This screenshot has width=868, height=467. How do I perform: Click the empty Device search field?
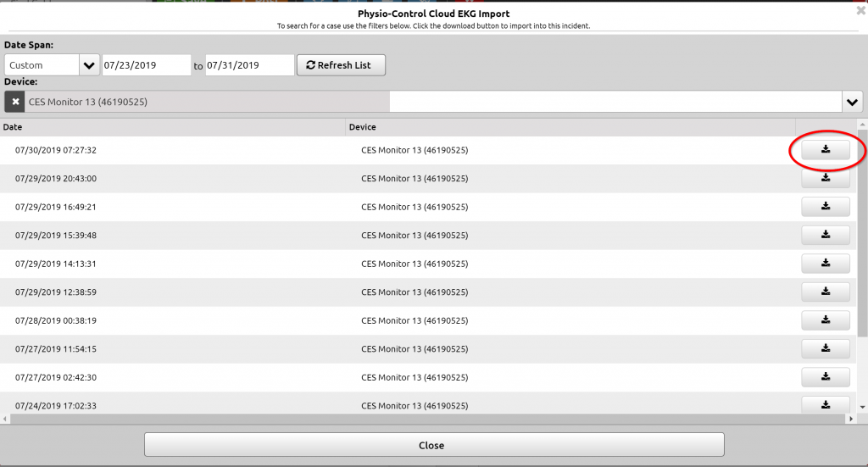(x=615, y=102)
